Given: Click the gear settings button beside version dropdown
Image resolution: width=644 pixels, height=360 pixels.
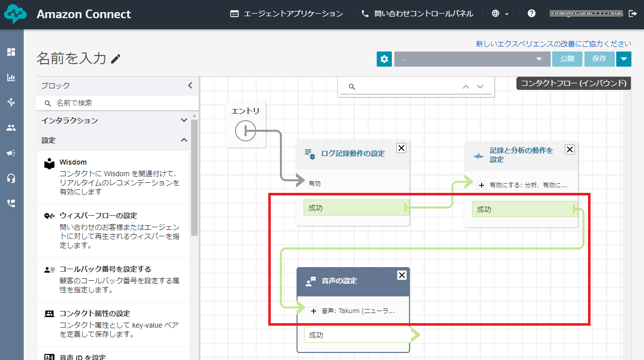Looking at the screenshot, I should [x=384, y=59].
